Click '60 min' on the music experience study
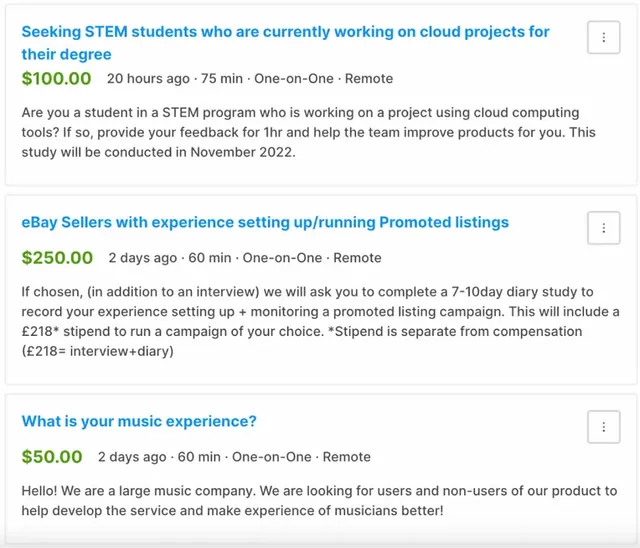The width and height of the screenshot is (640, 548). [x=199, y=457]
